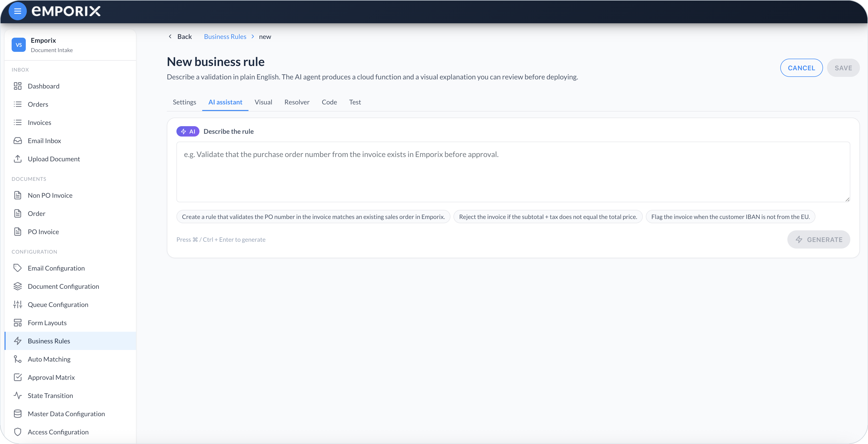Click the Master Data Configuration database icon

17,414
